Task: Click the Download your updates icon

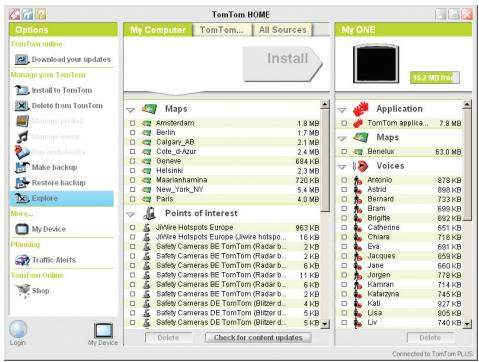Action: click(x=22, y=60)
